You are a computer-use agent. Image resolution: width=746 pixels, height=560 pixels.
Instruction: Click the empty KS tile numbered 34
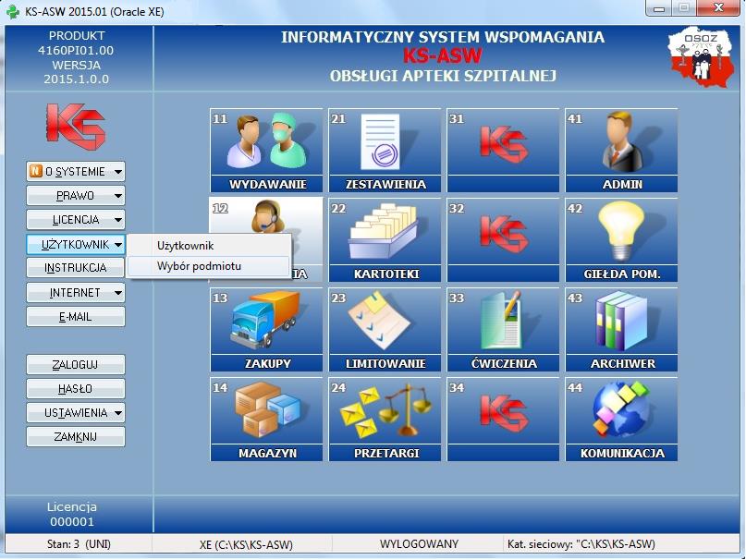[504, 419]
